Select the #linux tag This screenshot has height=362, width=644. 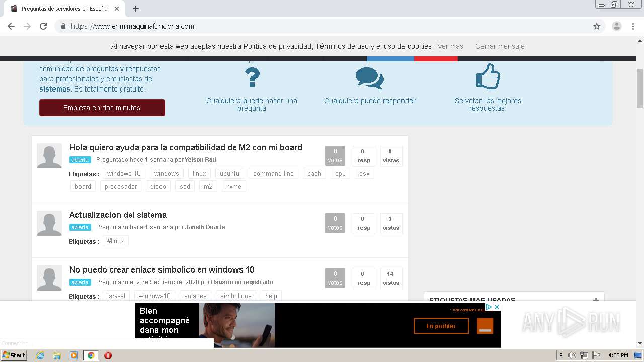tap(116, 241)
